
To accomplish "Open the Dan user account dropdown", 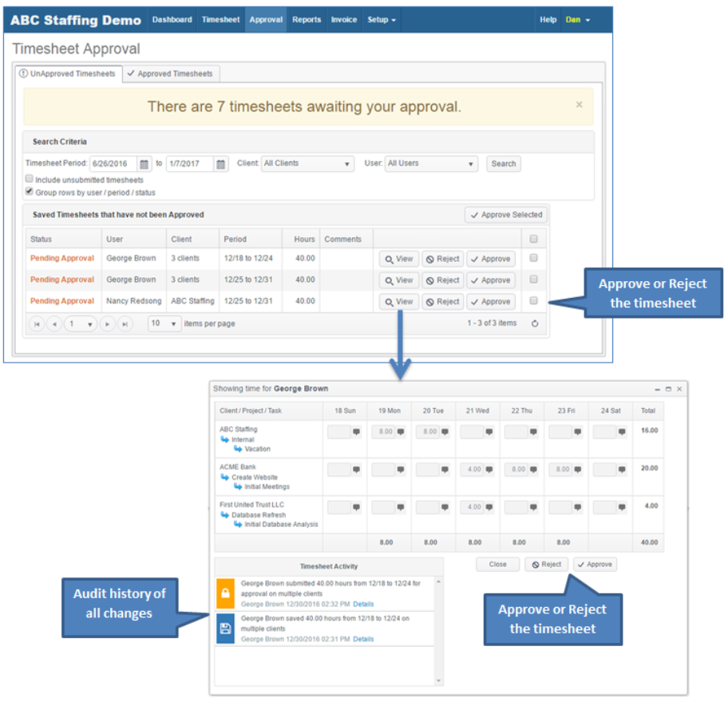I will (x=578, y=19).
